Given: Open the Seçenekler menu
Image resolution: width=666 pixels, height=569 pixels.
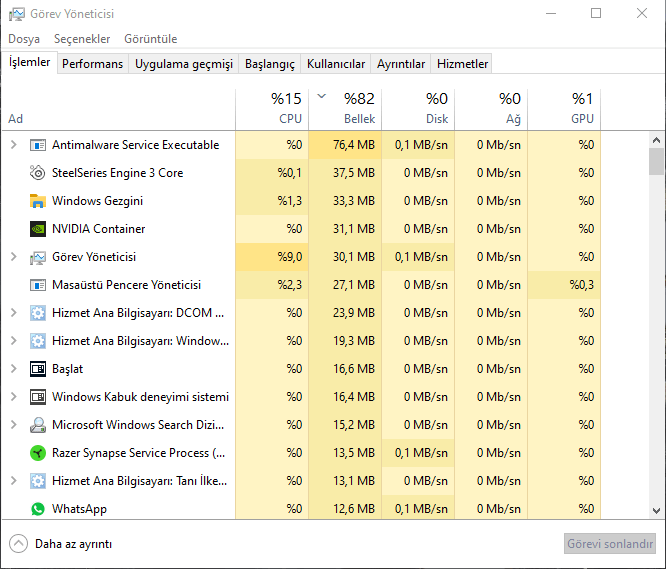Looking at the screenshot, I should tap(82, 39).
